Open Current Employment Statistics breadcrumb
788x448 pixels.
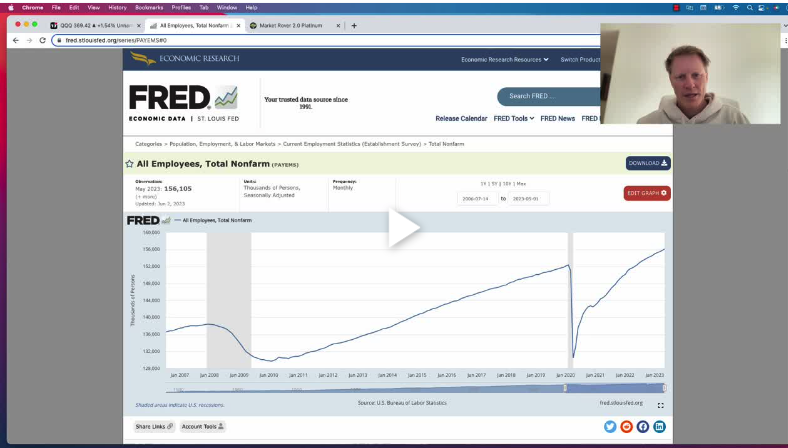pyautogui.click(x=352, y=144)
